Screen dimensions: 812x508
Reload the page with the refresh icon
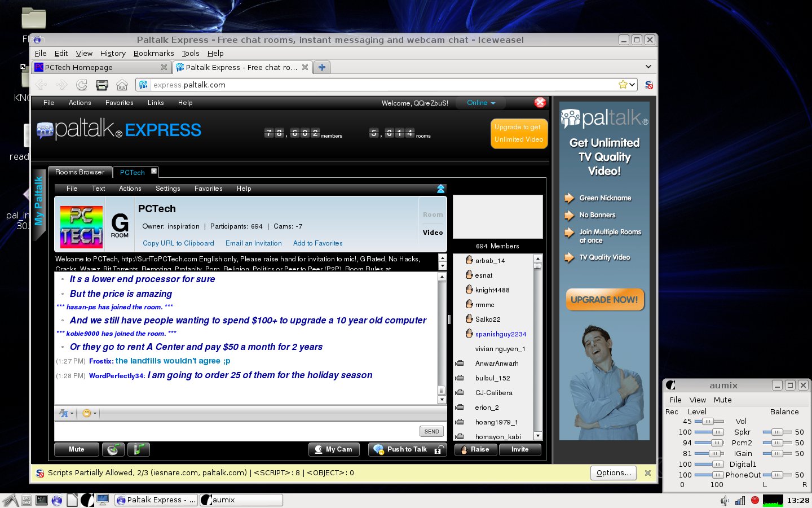82,85
